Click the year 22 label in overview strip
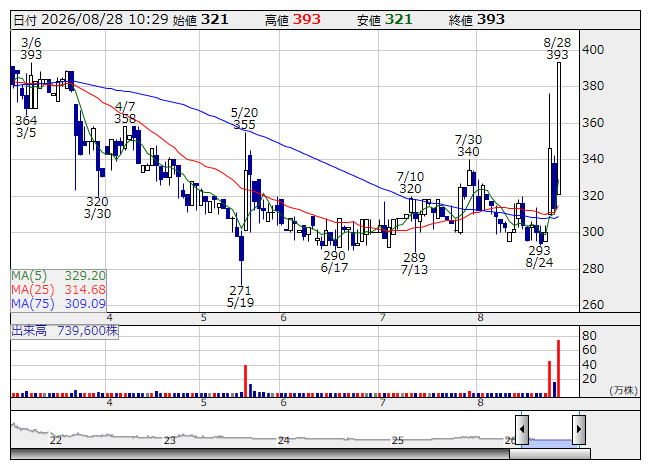The image size is (653, 470). point(55,440)
